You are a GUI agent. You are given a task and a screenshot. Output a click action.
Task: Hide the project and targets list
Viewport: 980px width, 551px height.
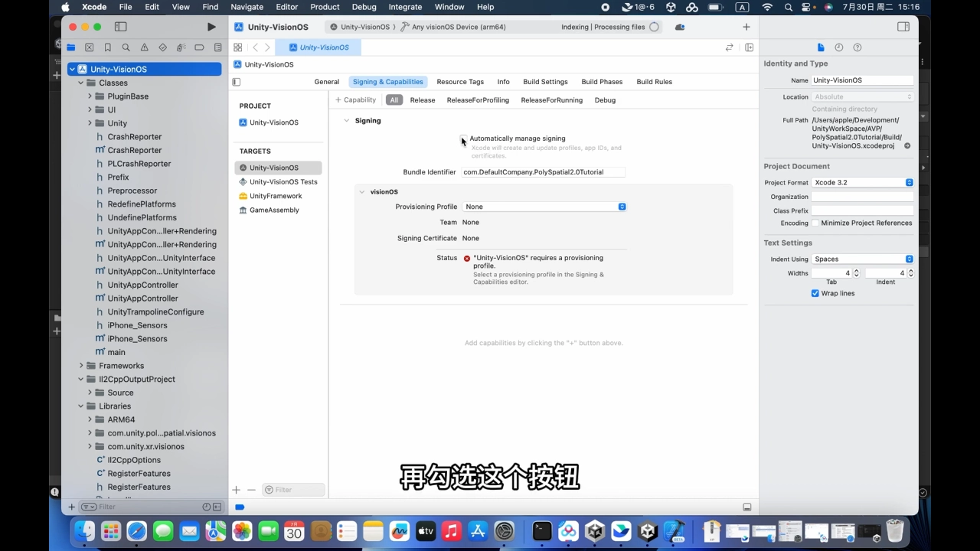point(237,82)
